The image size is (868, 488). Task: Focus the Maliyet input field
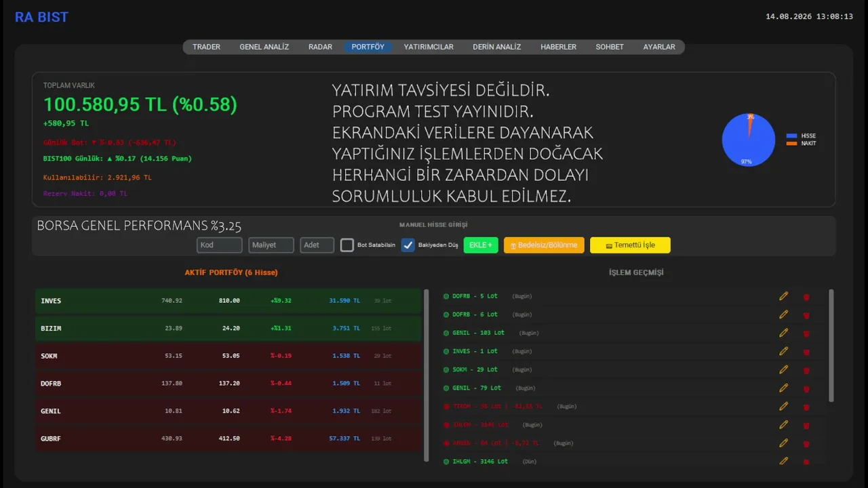click(x=271, y=245)
